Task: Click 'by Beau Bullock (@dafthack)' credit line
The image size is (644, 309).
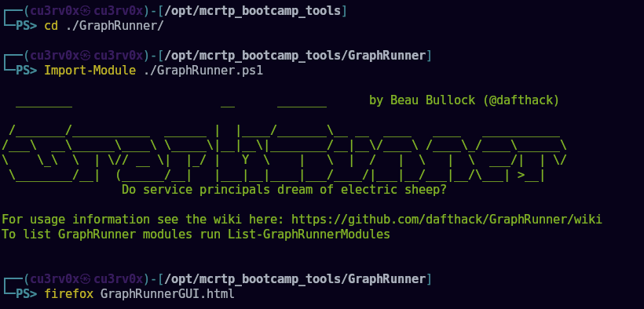Action: [464, 100]
